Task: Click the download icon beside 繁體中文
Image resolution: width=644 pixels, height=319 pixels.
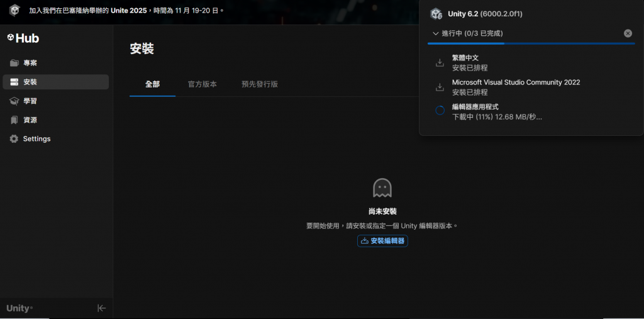Action: 440,63
